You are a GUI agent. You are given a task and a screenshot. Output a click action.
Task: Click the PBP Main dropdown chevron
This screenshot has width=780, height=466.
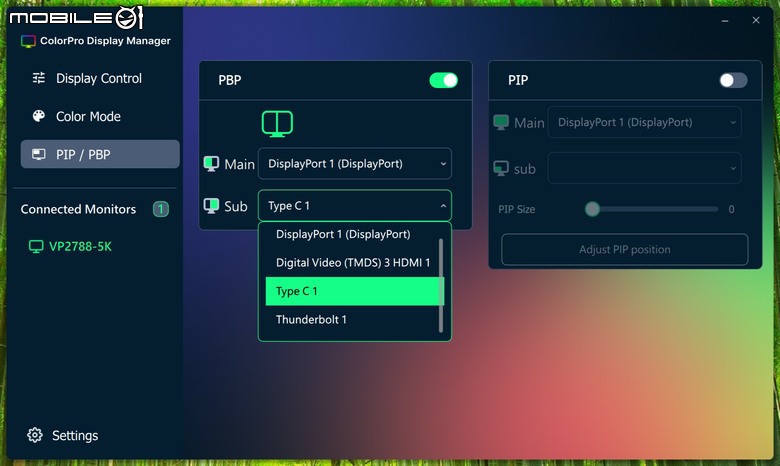click(x=443, y=164)
